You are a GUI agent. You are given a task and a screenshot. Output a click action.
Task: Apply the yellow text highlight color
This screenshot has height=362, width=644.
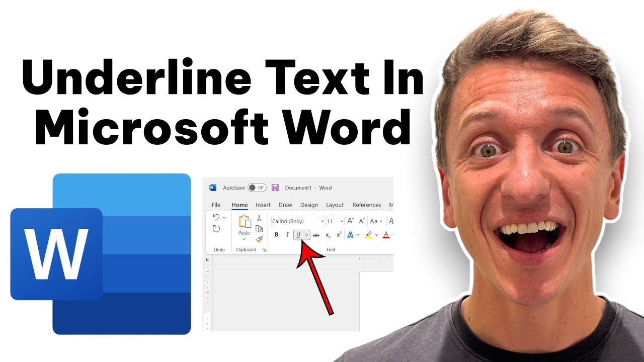(368, 235)
